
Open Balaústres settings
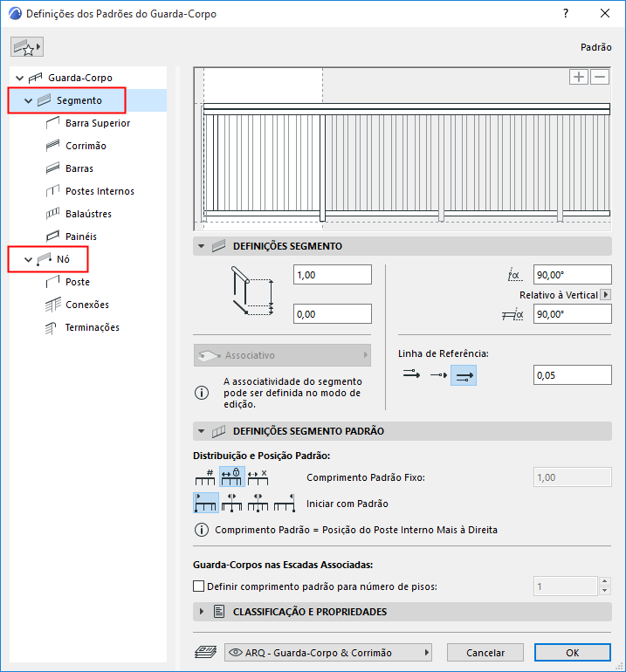(88, 214)
